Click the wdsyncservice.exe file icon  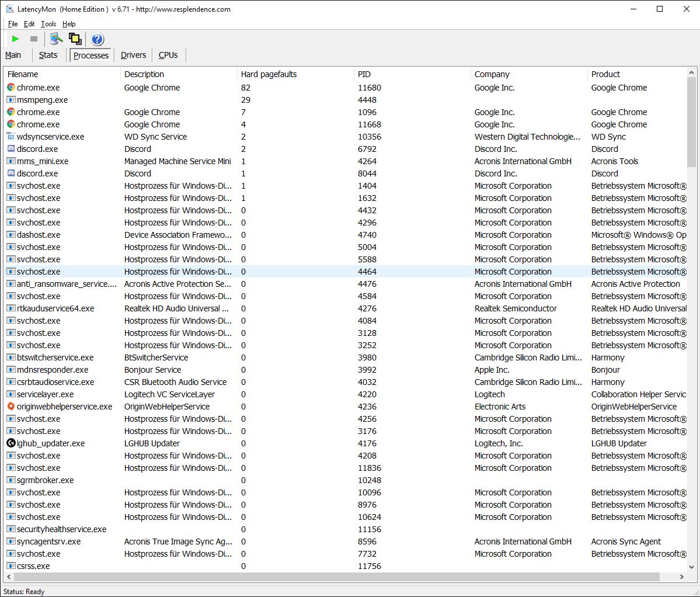11,137
